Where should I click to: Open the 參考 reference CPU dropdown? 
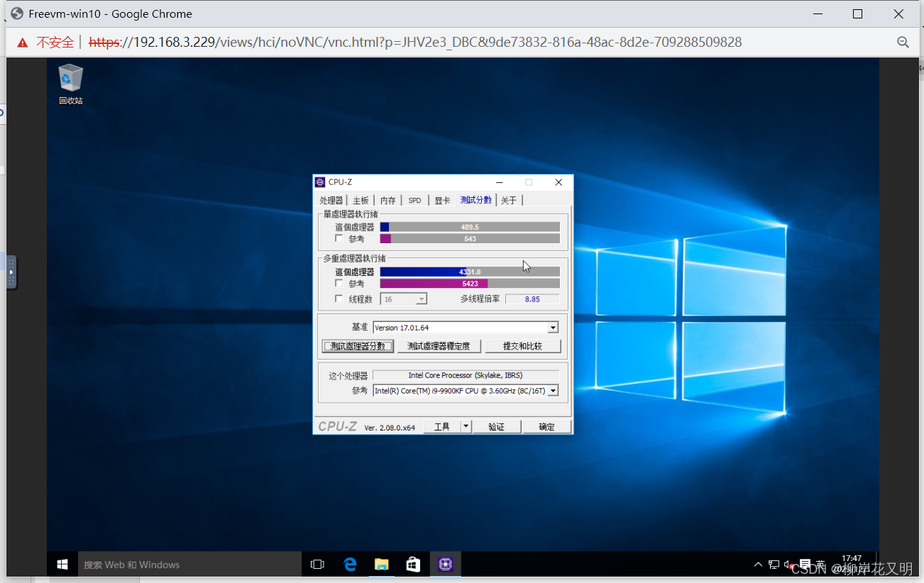(x=466, y=391)
